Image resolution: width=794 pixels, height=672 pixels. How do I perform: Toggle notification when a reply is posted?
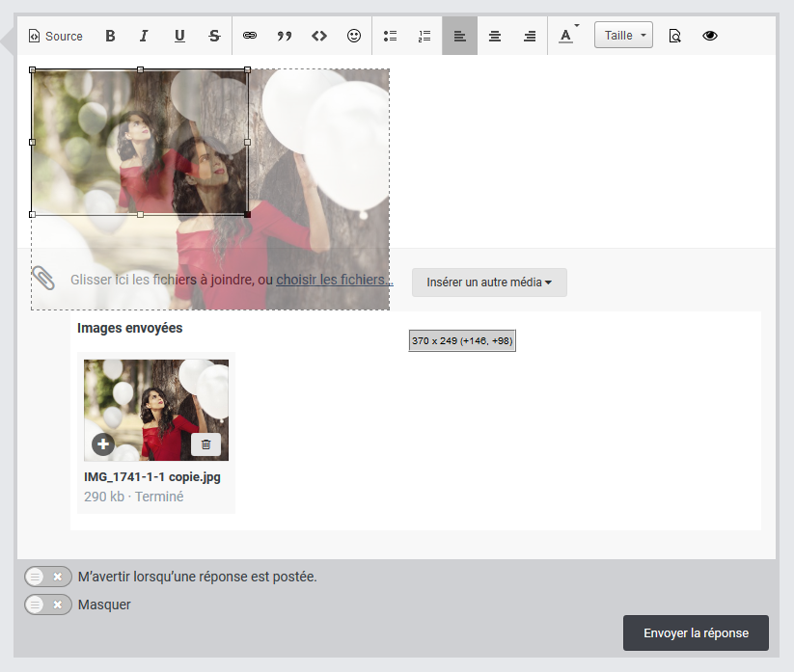click(48, 577)
